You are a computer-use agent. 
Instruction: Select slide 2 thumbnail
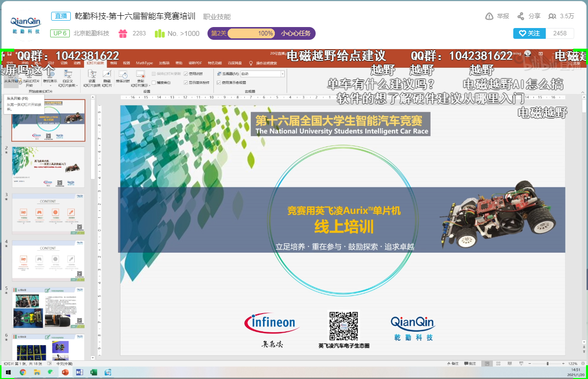48,167
